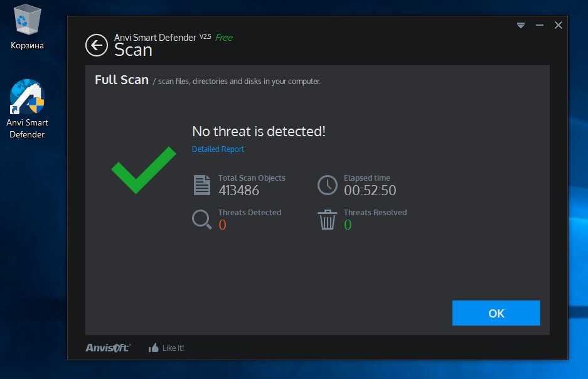Click the V2.5 version label
588x379 pixels.
click(x=205, y=36)
